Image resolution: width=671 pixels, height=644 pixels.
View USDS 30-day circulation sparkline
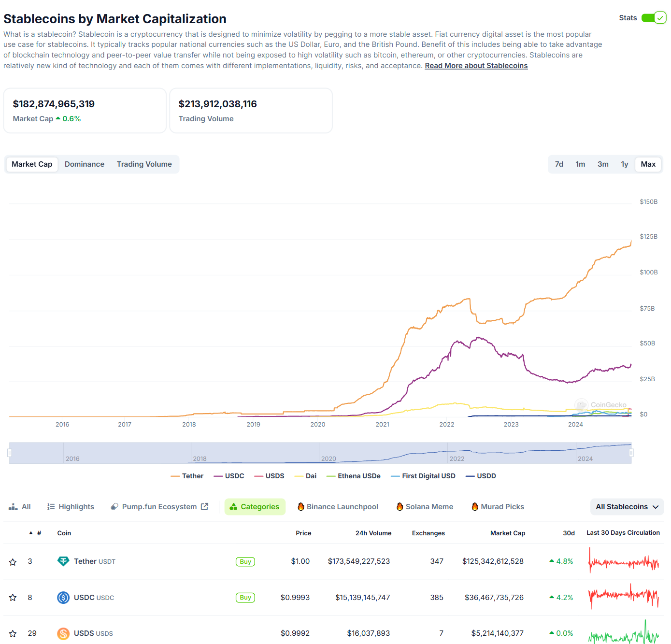[x=624, y=633]
